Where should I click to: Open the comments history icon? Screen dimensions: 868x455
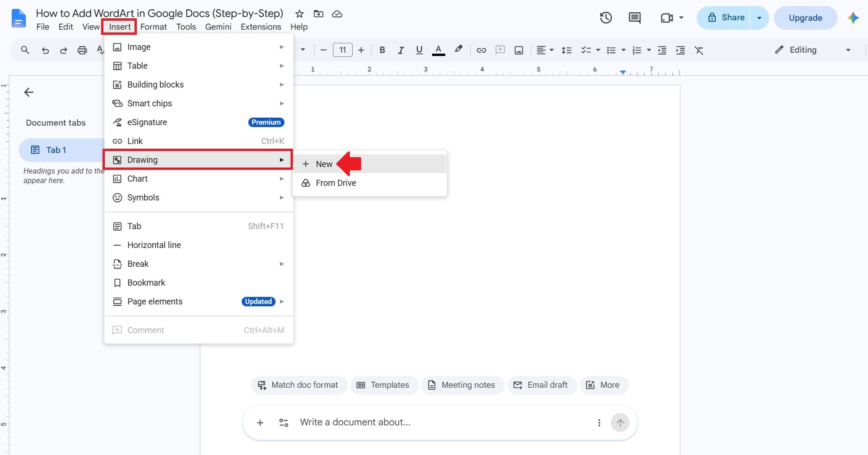pyautogui.click(x=635, y=18)
